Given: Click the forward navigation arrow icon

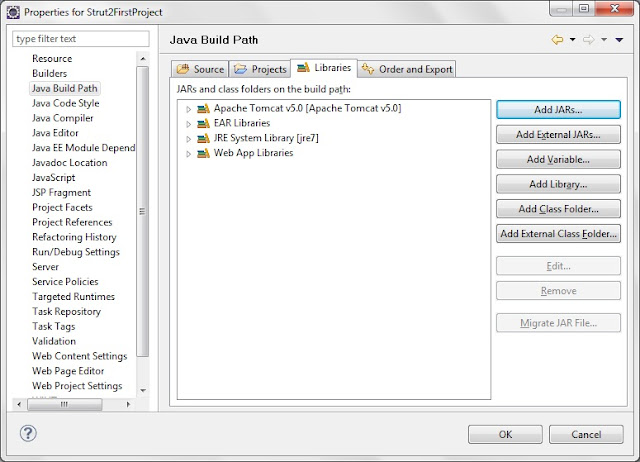Looking at the screenshot, I should 589,40.
